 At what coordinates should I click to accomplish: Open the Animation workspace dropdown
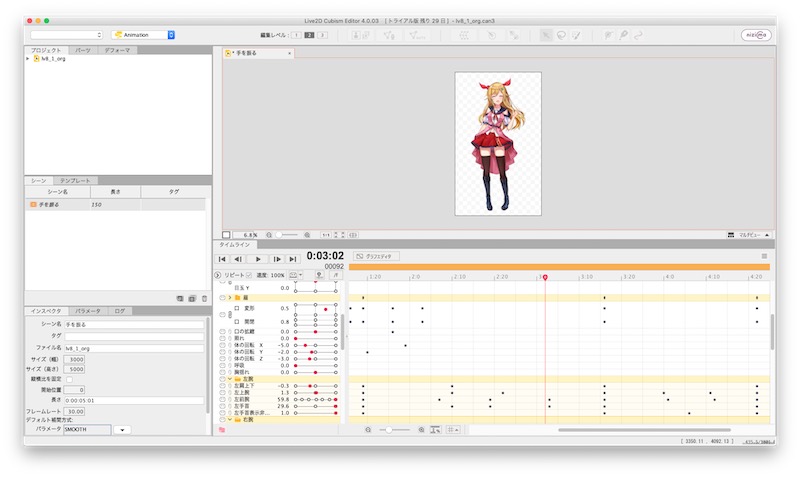click(143, 35)
